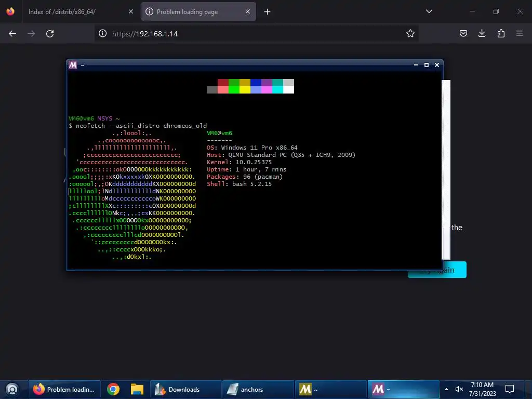532x399 pixels.
Task: Click the Try Again button behind terminal
Action: (437, 270)
